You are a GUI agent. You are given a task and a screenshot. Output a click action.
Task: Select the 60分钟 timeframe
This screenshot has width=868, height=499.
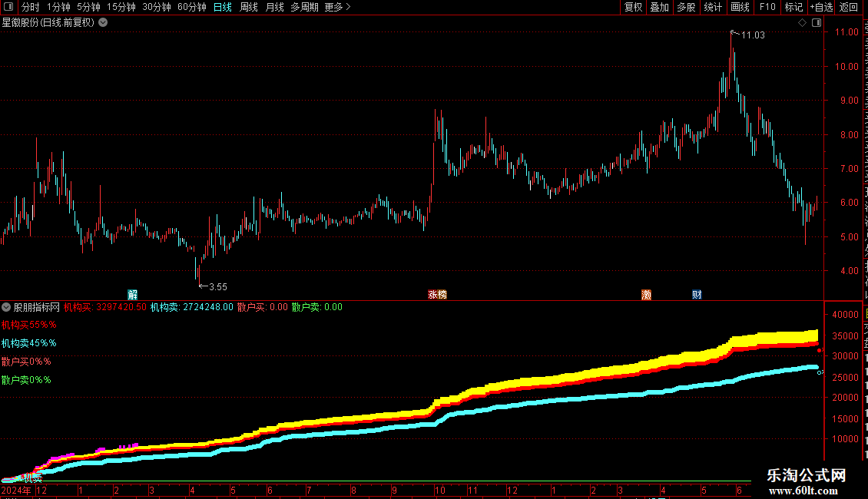(x=192, y=7)
